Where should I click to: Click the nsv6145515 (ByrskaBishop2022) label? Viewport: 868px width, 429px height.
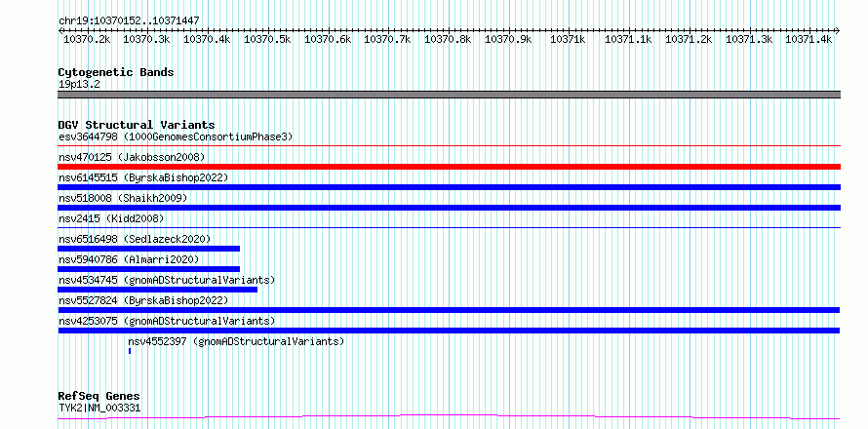point(143,177)
